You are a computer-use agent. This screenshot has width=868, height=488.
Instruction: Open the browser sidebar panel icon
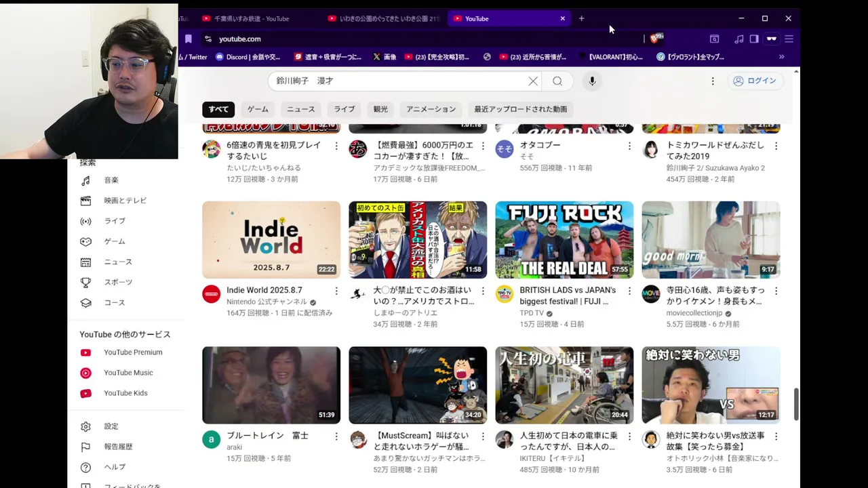(754, 39)
